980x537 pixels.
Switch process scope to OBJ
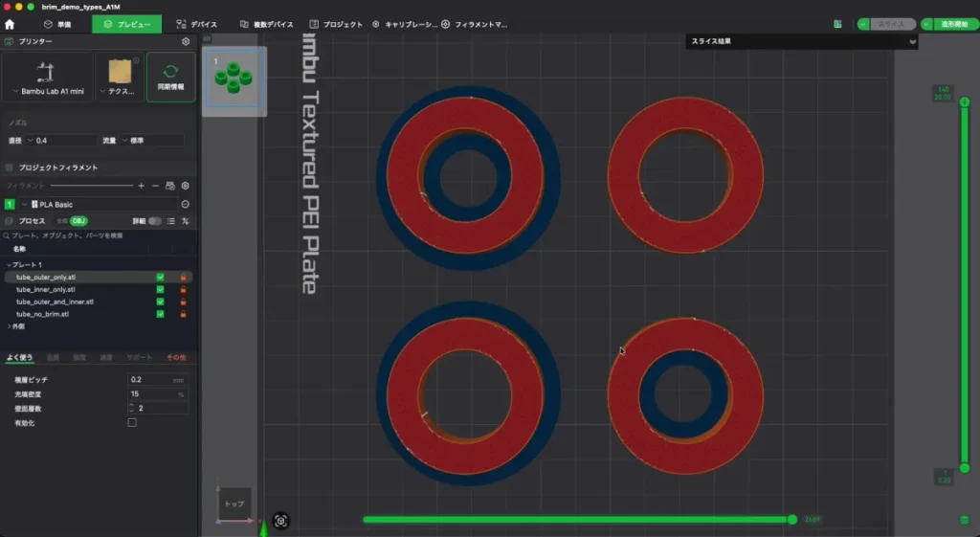pos(78,221)
